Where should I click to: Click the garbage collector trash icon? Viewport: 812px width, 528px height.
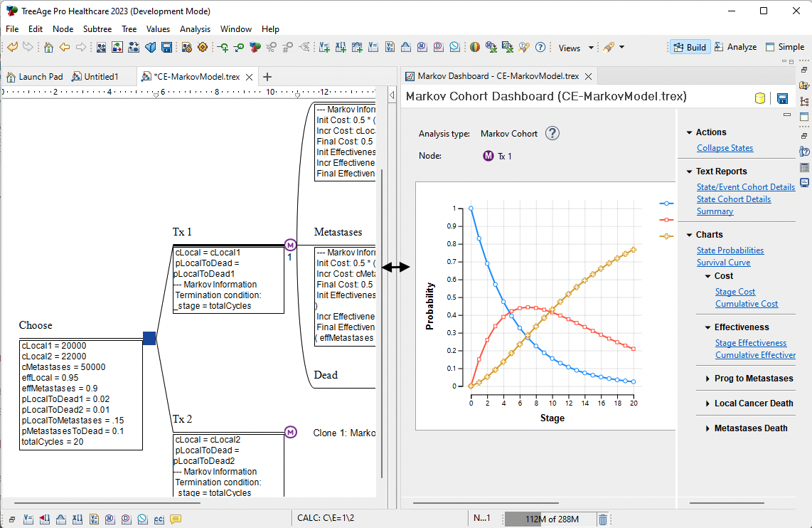point(602,519)
